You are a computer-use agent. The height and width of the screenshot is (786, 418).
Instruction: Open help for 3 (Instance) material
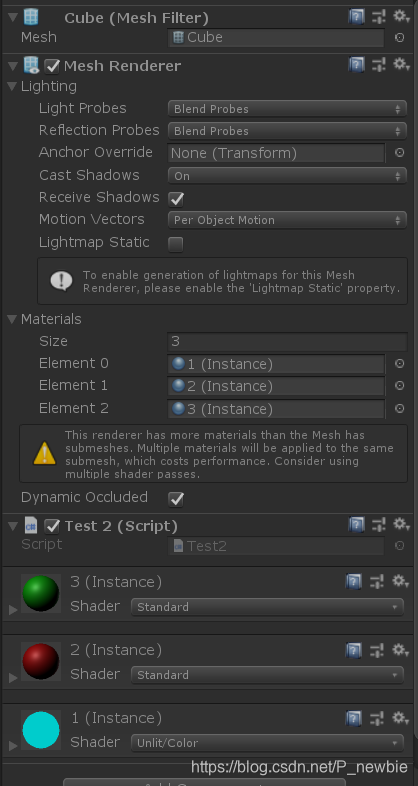[353, 581]
